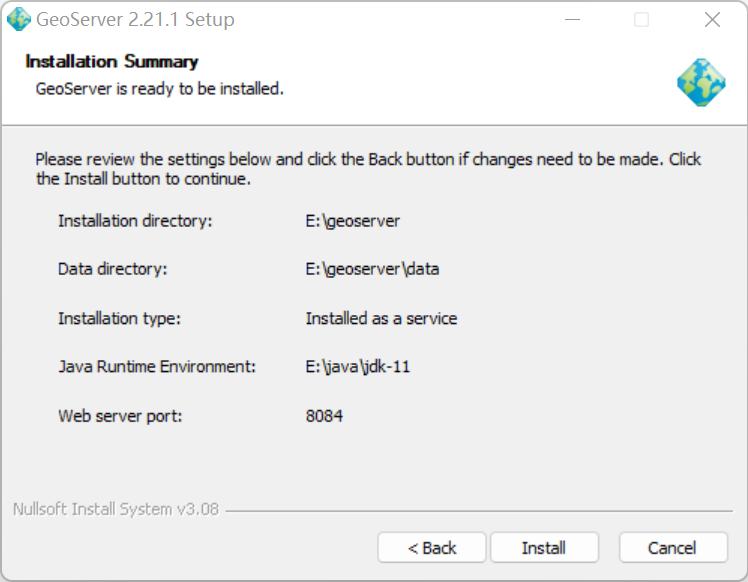Click the port number 8084
Screen dimensions: 748x582
click(x=324, y=415)
